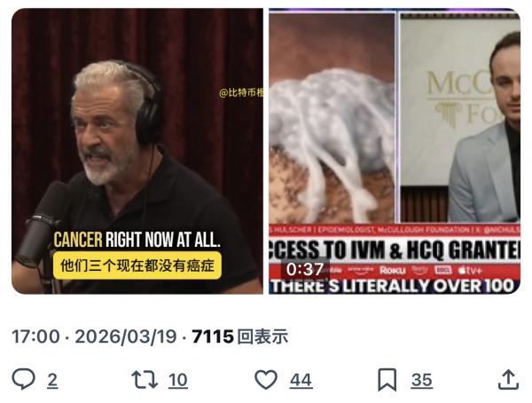Open the likes count showing 44
The width and height of the screenshot is (532, 403).
(301, 380)
